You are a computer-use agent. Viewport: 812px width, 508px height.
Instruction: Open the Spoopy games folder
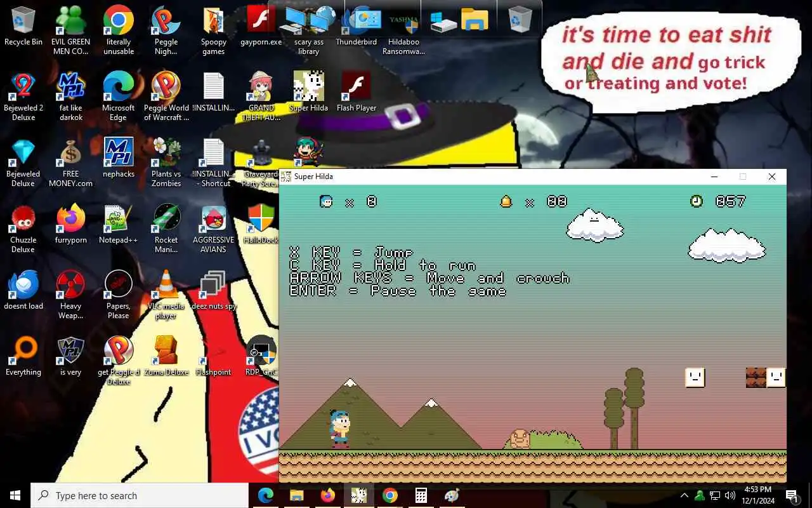click(214, 30)
